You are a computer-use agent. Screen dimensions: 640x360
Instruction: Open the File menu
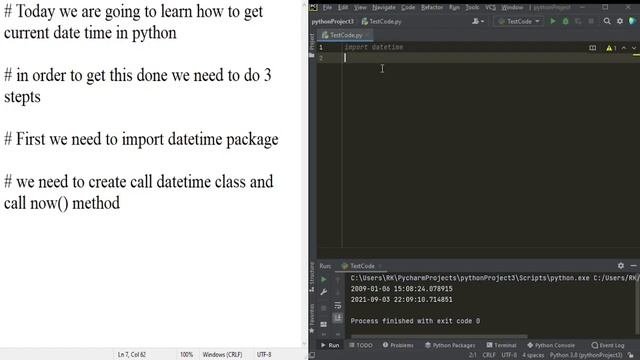[327, 7]
